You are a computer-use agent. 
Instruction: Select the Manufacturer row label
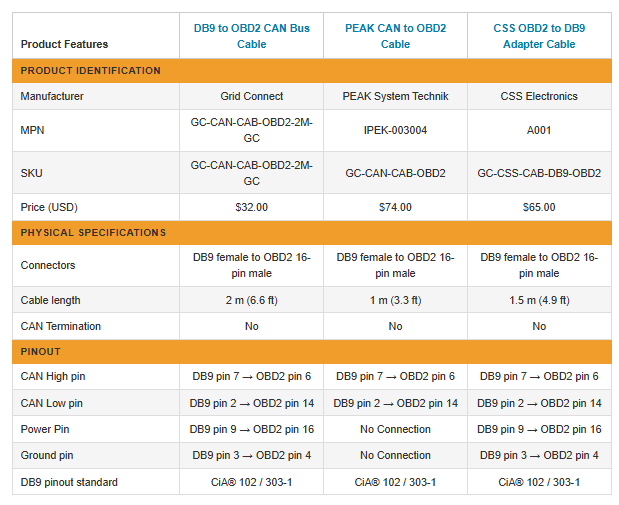(x=52, y=96)
